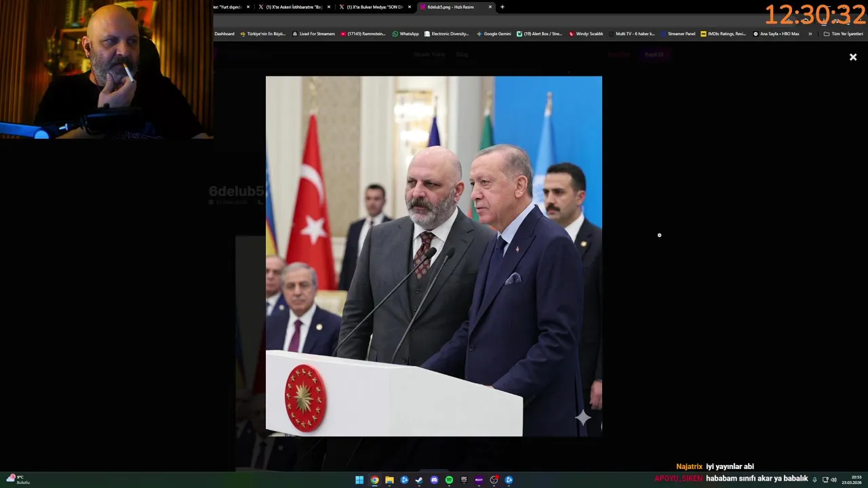Click the streamer webcam overlay
868x488 pixels.
pos(106,69)
